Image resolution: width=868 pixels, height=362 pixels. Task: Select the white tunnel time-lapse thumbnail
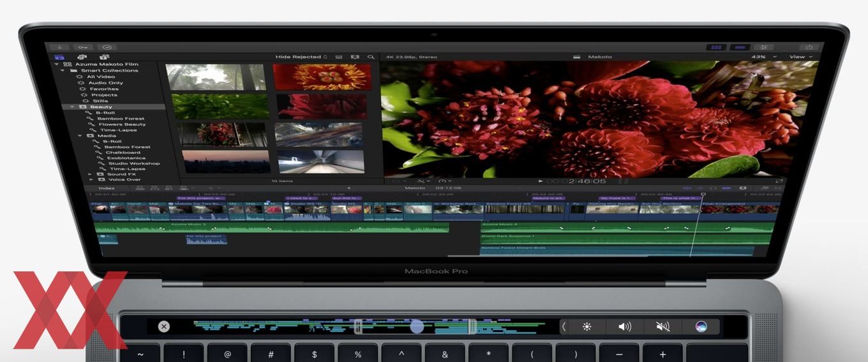coord(321,162)
